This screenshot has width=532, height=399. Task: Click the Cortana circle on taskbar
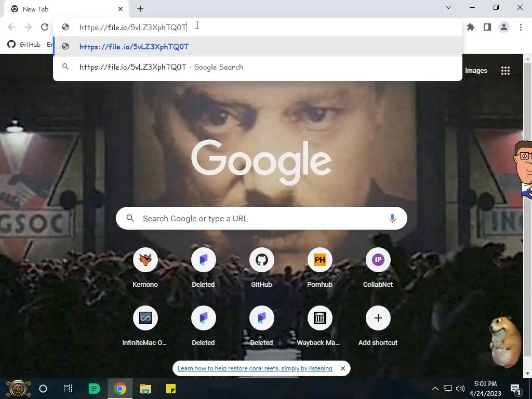(x=43, y=389)
